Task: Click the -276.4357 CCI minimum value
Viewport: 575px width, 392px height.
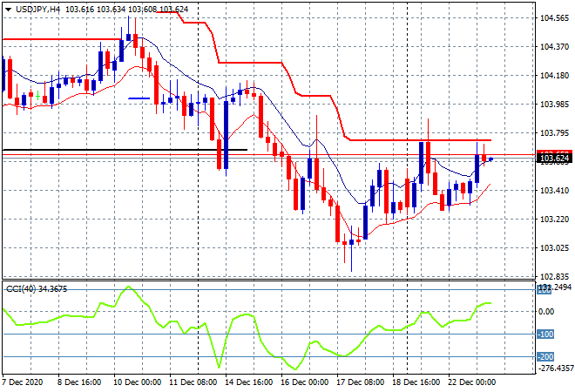Action: (555, 368)
